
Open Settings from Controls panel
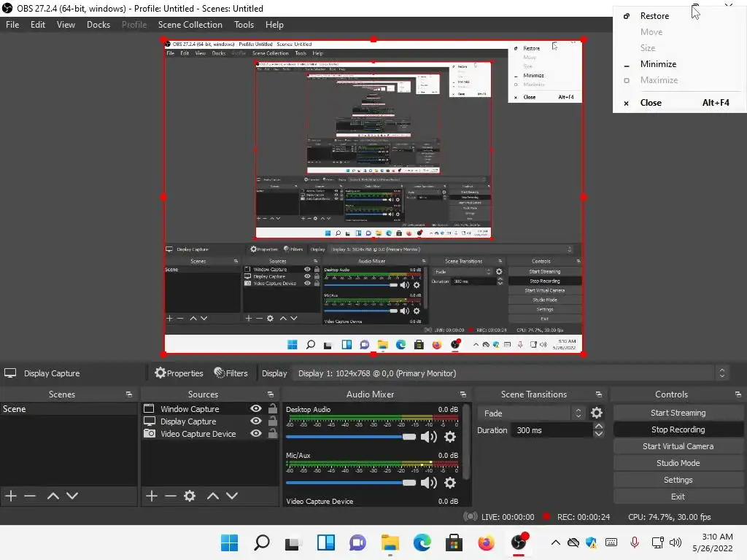pos(678,480)
